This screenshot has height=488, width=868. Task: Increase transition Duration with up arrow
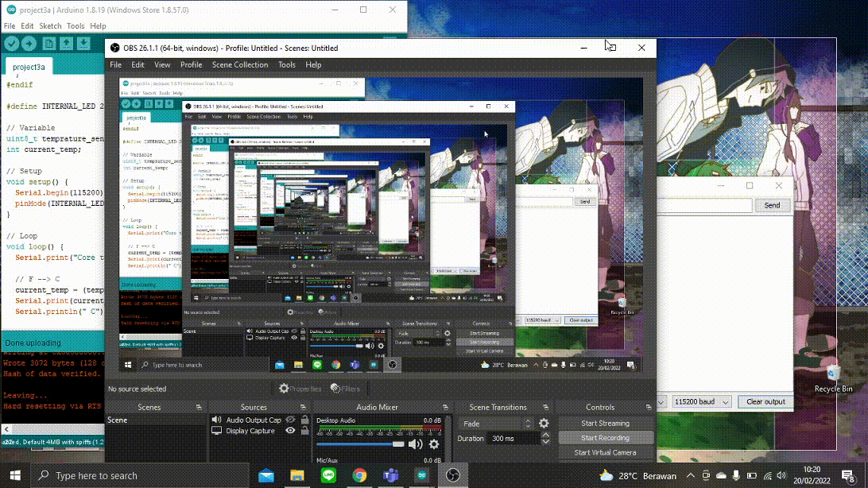pos(546,435)
